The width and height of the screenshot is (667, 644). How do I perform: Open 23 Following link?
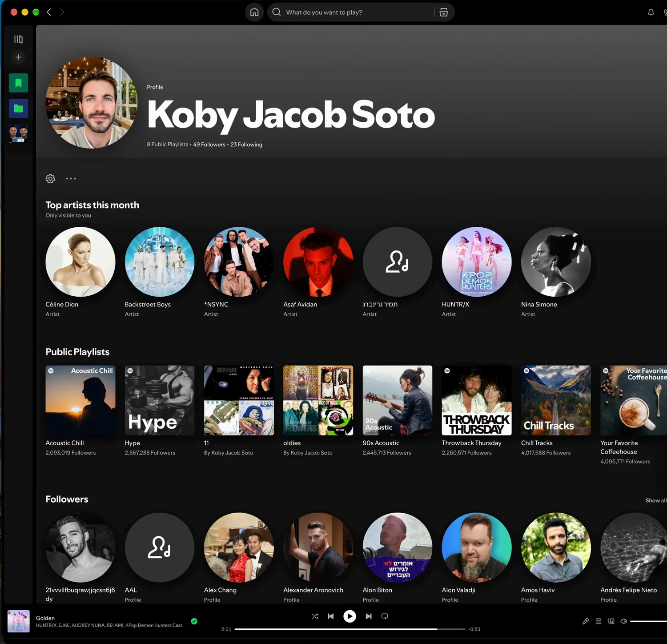(x=246, y=145)
